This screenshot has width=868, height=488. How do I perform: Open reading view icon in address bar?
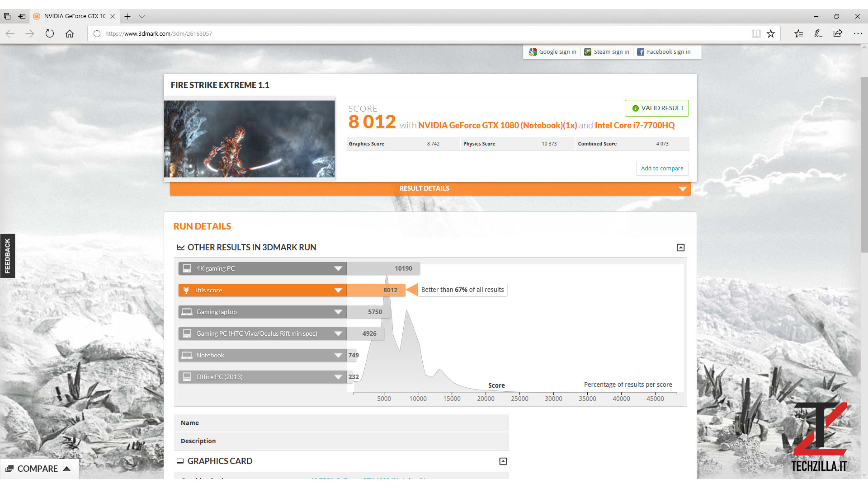756,33
